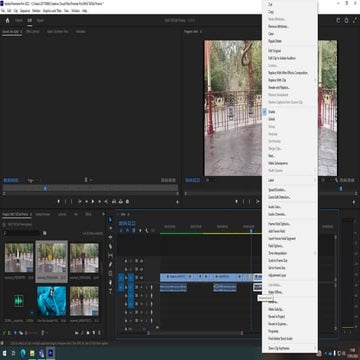The height and width of the screenshot is (360, 360).
Task: Toggle Snap in the timeline header
Action: pos(127,230)
